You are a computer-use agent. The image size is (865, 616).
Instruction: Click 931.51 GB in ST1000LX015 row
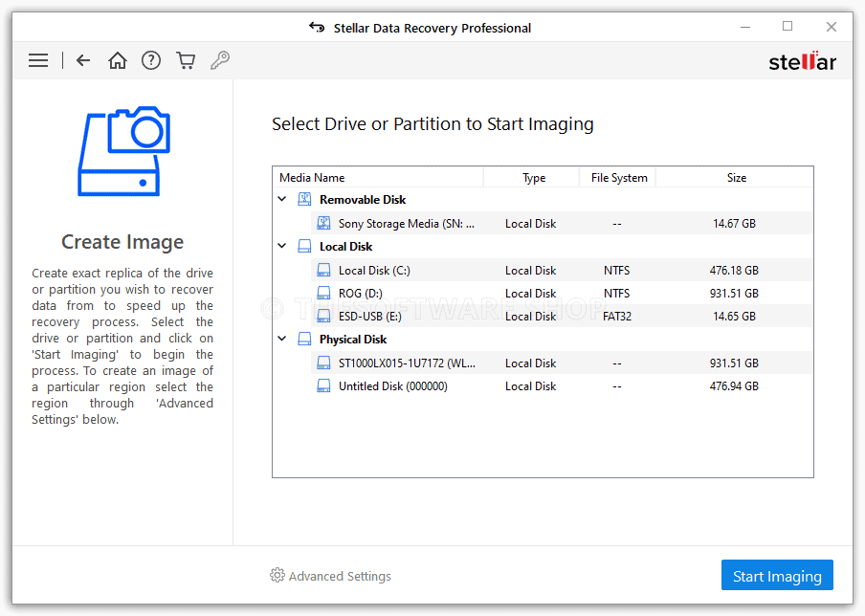[x=734, y=363]
